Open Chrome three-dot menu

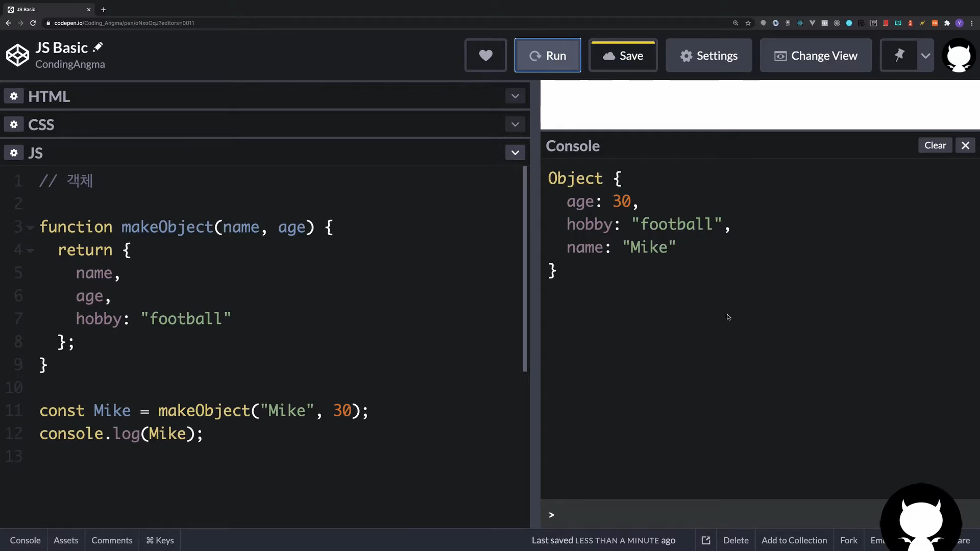[971, 23]
